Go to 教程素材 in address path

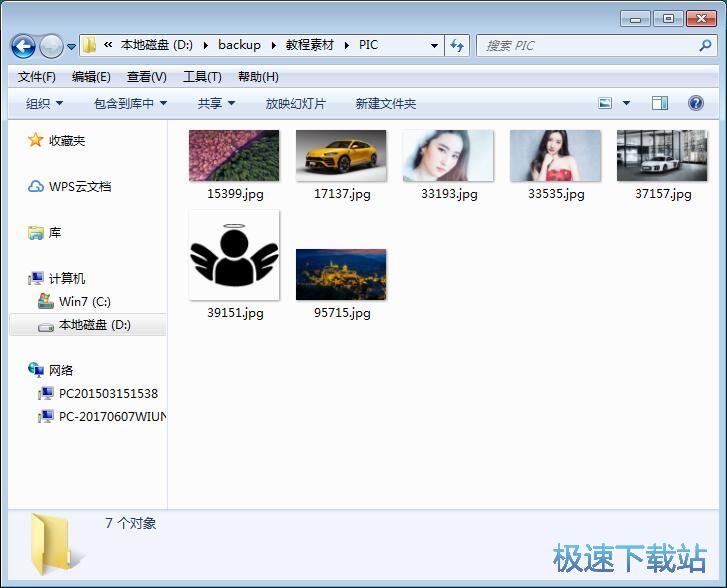310,45
